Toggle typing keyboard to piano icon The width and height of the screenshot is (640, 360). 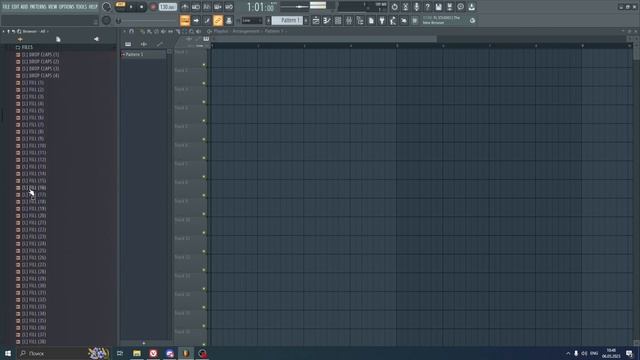tap(185, 20)
